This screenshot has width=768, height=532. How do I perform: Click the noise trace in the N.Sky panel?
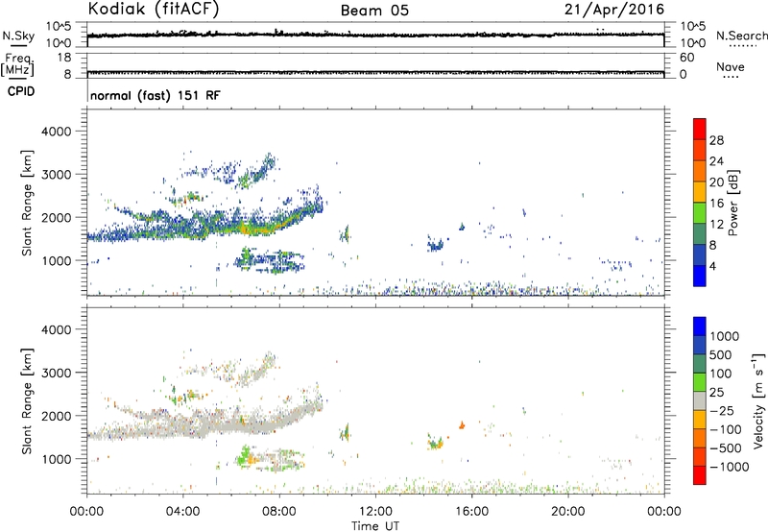[x=375, y=35]
